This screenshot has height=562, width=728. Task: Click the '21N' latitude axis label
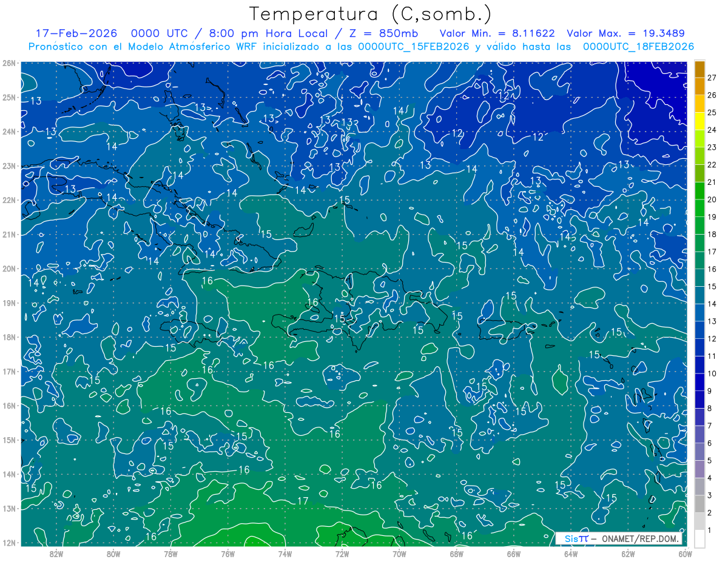(8, 234)
